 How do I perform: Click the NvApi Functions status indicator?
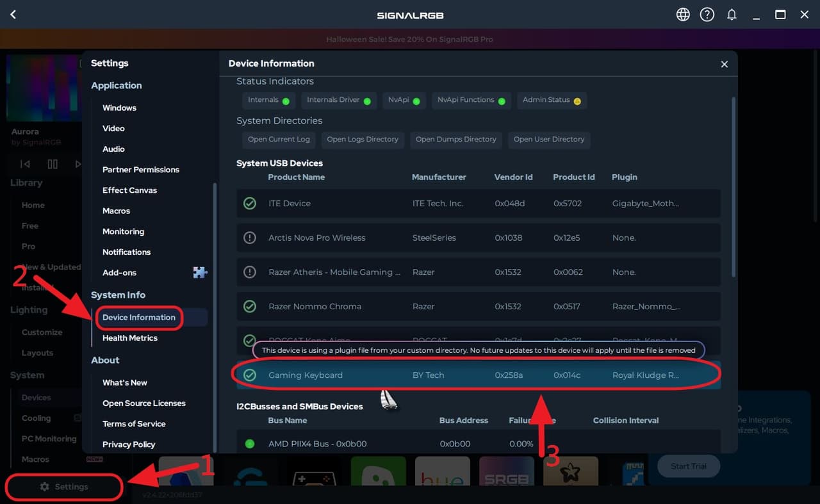[471, 101]
